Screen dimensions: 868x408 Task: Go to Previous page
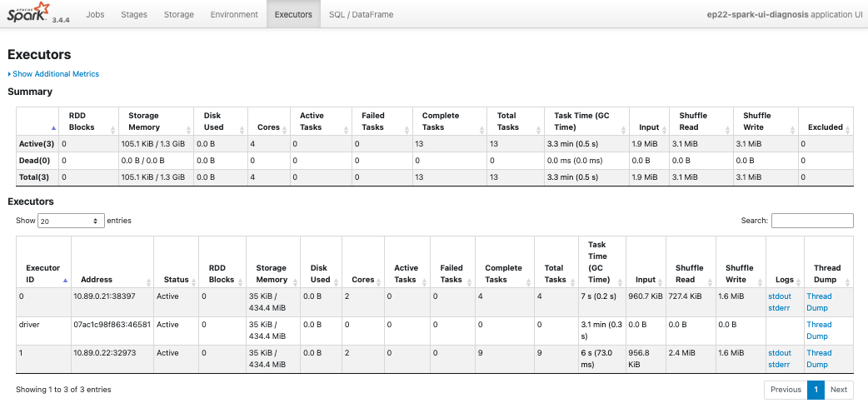coord(786,390)
